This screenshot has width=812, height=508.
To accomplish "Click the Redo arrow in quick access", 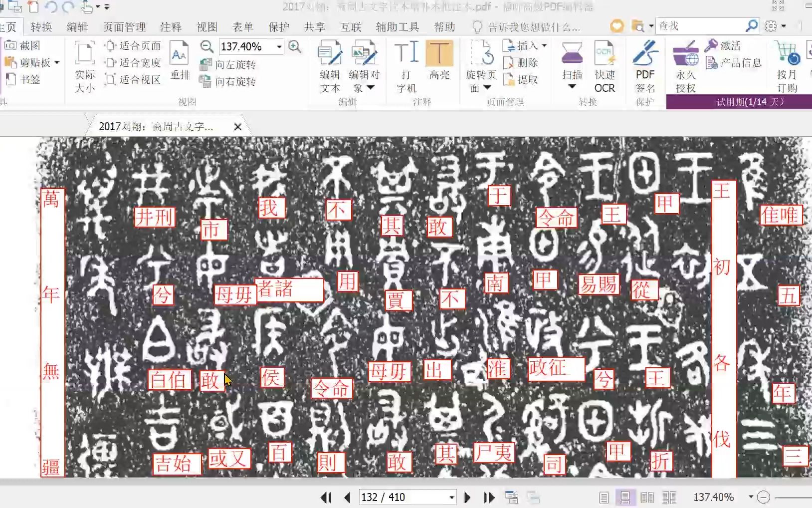I will click(x=68, y=7).
